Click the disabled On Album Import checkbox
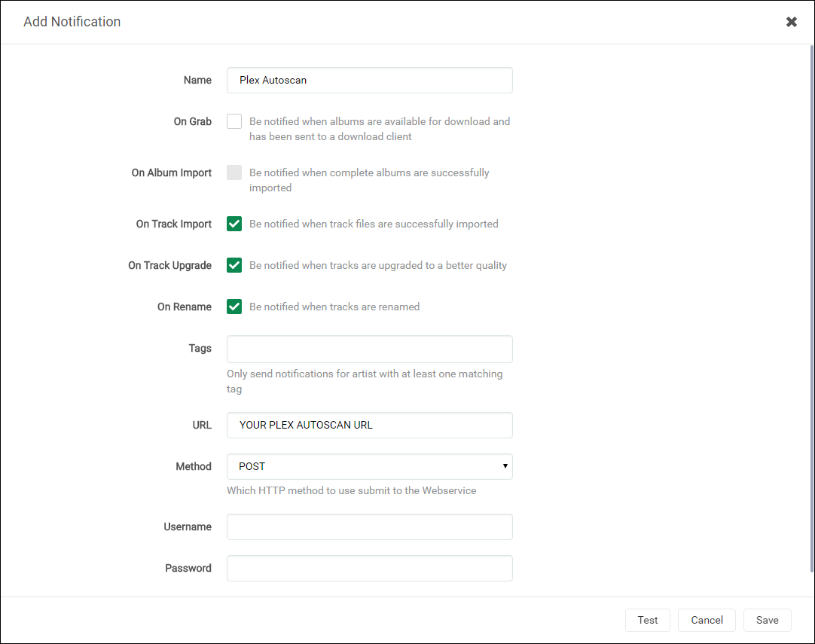This screenshot has height=644, width=815. 234,172
